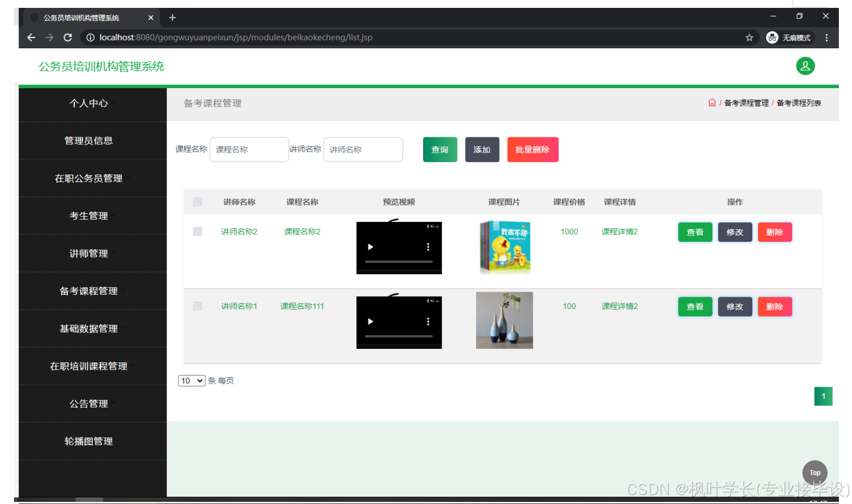Select 课程详情2 in the 讲师名称1 row

(x=619, y=306)
